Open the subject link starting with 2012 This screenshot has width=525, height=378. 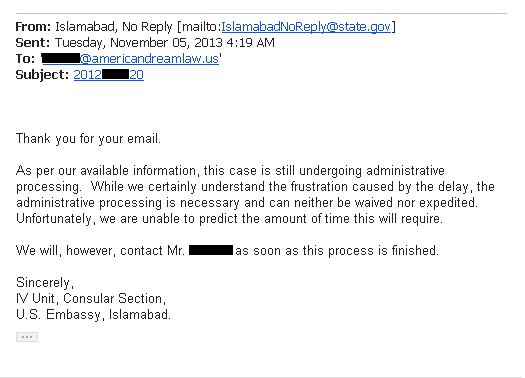pos(108,75)
